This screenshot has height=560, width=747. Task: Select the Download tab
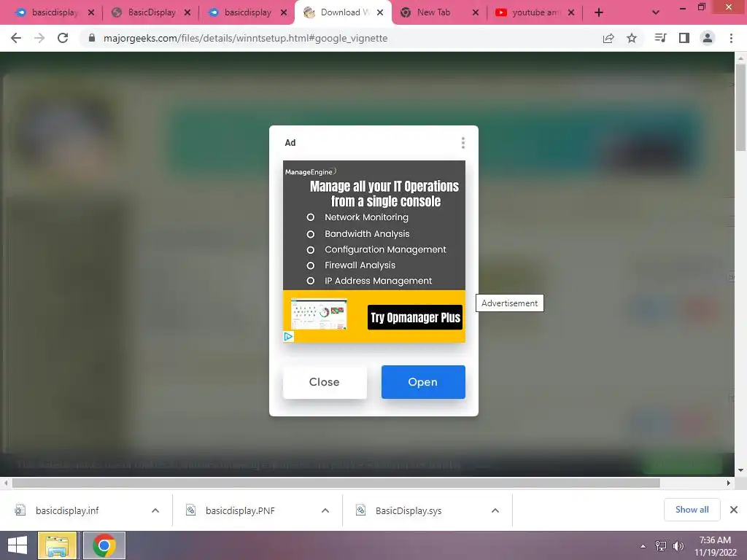point(343,13)
